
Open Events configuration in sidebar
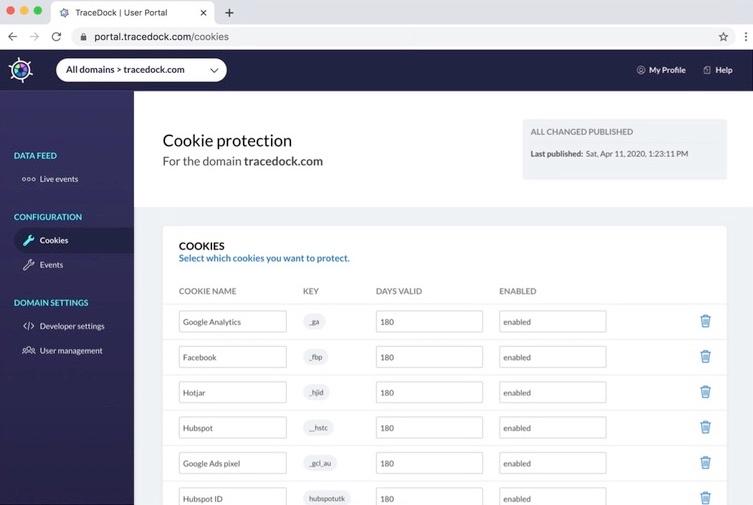[43, 265]
